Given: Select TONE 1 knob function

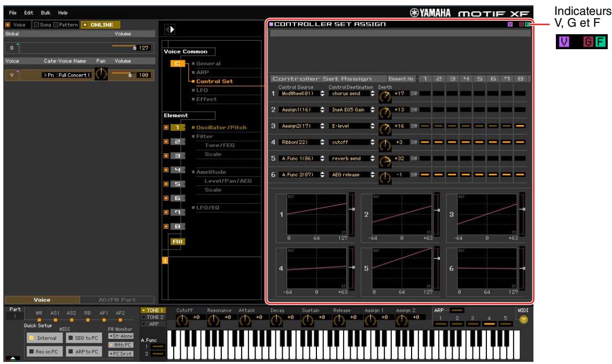Looking at the screenshot, I should pos(153,310).
